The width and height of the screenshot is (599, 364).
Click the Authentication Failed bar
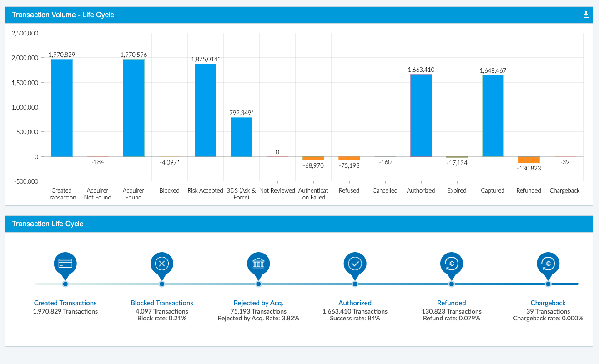(313, 158)
